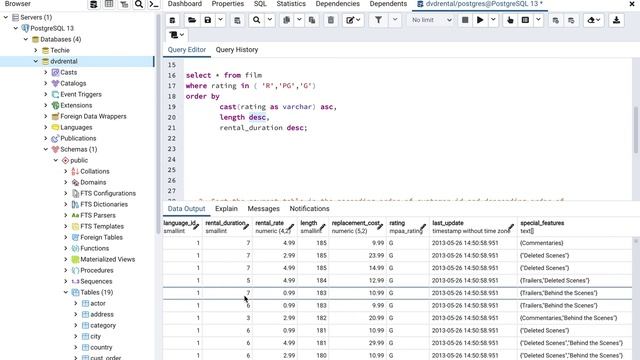Select the dvdrental database in tree

click(x=64, y=61)
